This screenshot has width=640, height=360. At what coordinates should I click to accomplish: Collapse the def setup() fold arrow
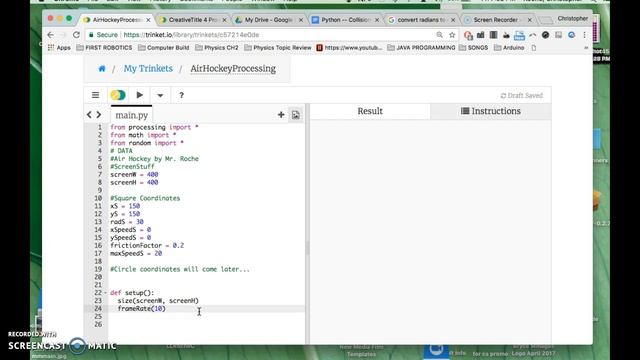106,293
